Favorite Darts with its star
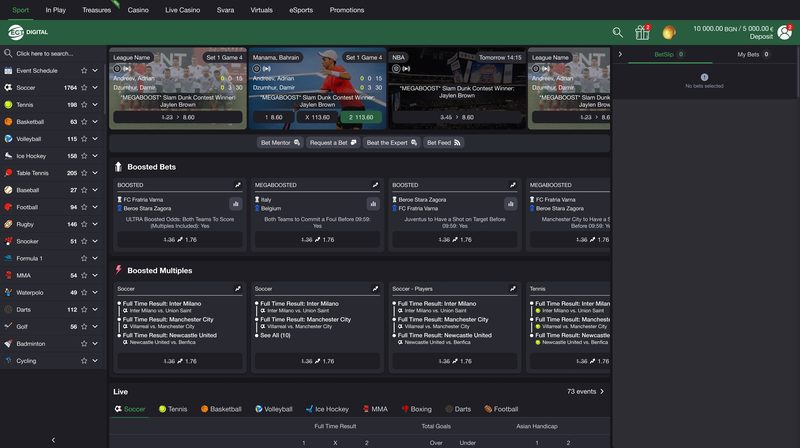This screenshot has width=800, height=448. [x=84, y=310]
